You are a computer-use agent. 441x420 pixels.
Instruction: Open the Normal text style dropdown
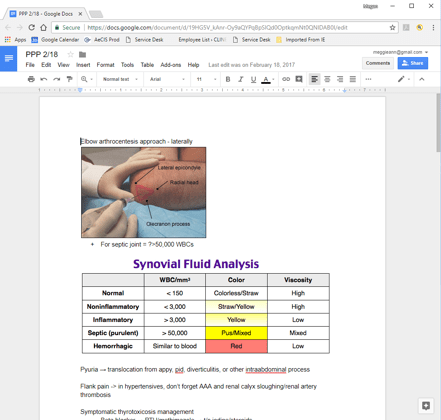click(120, 79)
